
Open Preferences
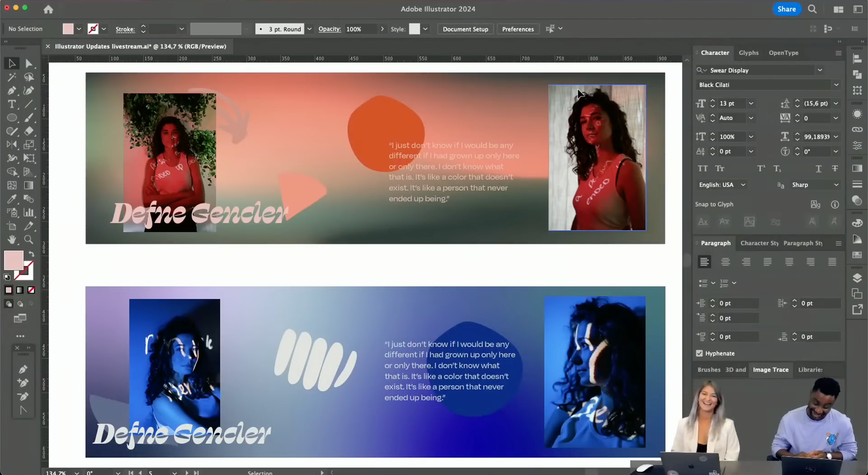(518, 29)
